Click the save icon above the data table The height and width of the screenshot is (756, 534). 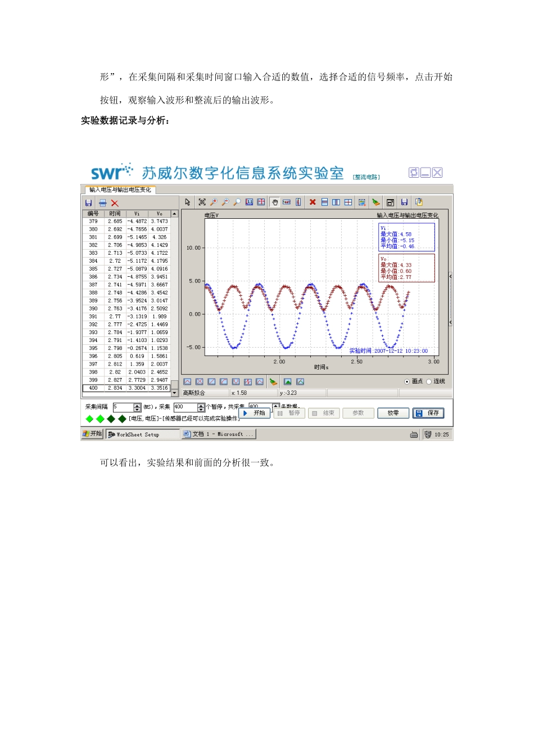88,203
